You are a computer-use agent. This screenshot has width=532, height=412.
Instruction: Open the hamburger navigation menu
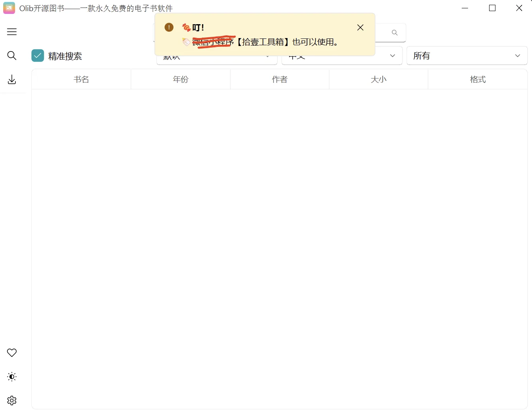12,32
